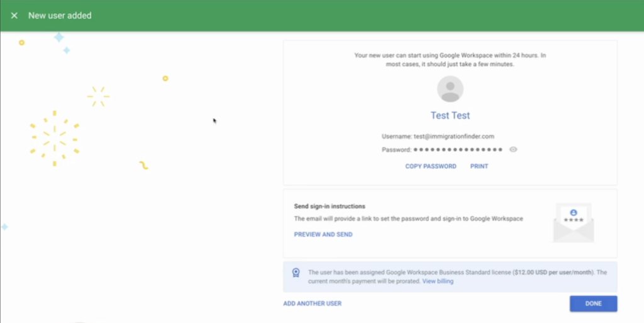
Task: Open the View billing link
Action: point(438,281)
